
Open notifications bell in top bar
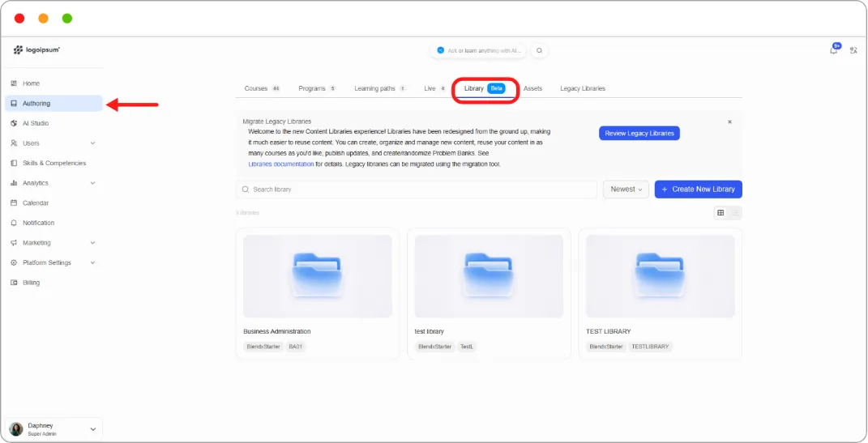point(834,50)
